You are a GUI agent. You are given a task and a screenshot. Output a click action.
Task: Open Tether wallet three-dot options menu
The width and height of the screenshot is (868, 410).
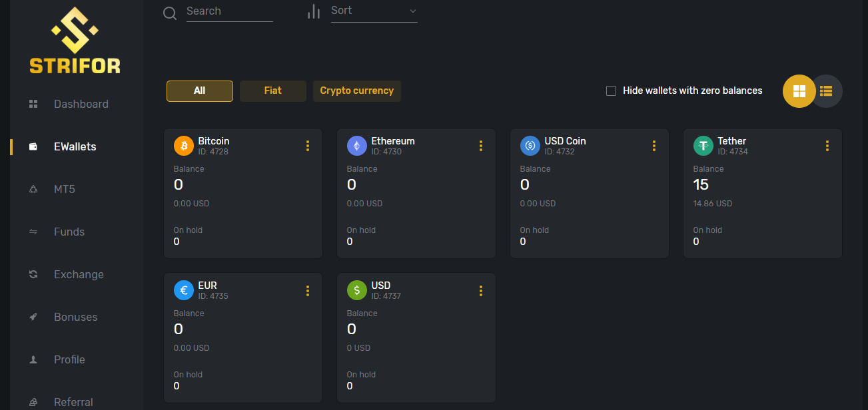coord(827,146)
